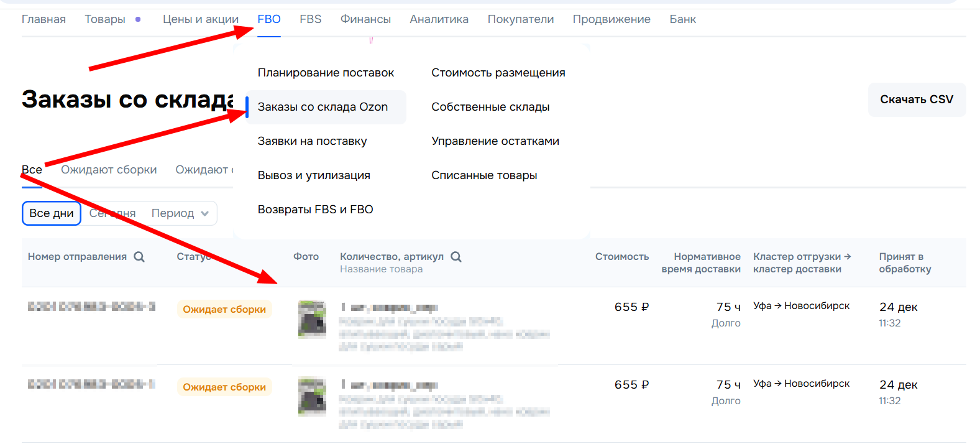Open the Финансы section
This screenshot has width=980, height=444.
tap(365, 19)
